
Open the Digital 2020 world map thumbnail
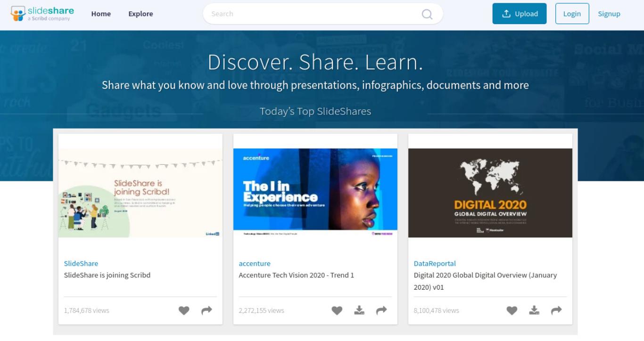click(x=490, y=193)
